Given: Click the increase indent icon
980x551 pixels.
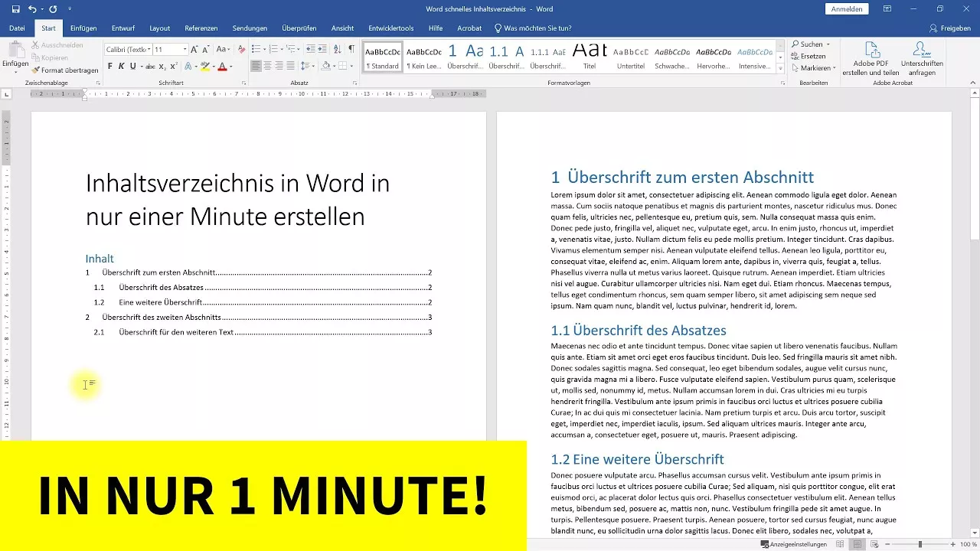Looking at the screenshot, I should [322, 48].
